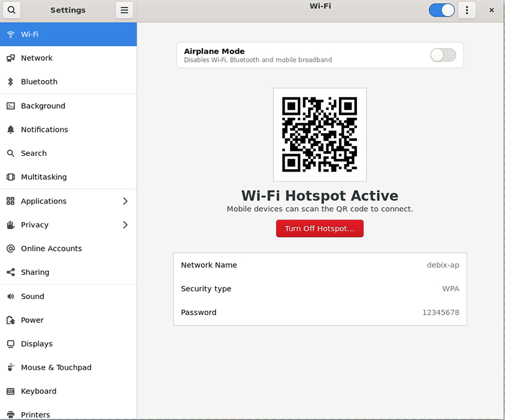505x420 pixels.
Task: Open Displays settings
Action: tap(68, 344)
